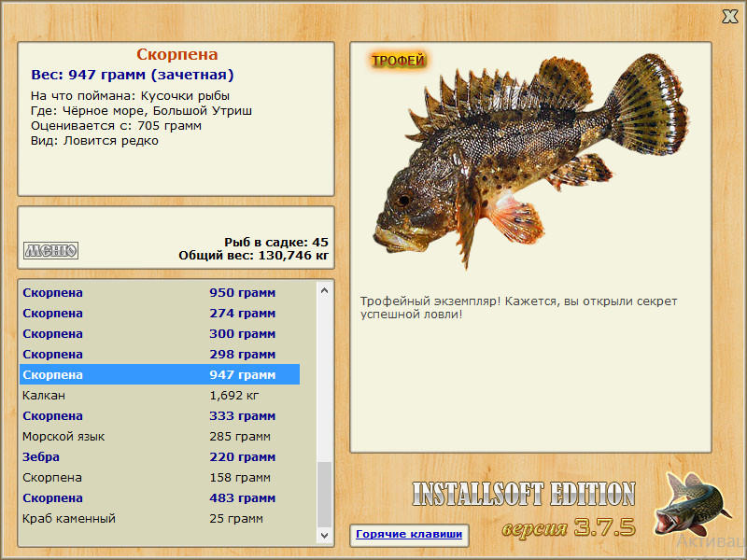This screenshot has width=747, height=560.
Task: Select the Скорпена 483 грамм row
Action: 160,497
